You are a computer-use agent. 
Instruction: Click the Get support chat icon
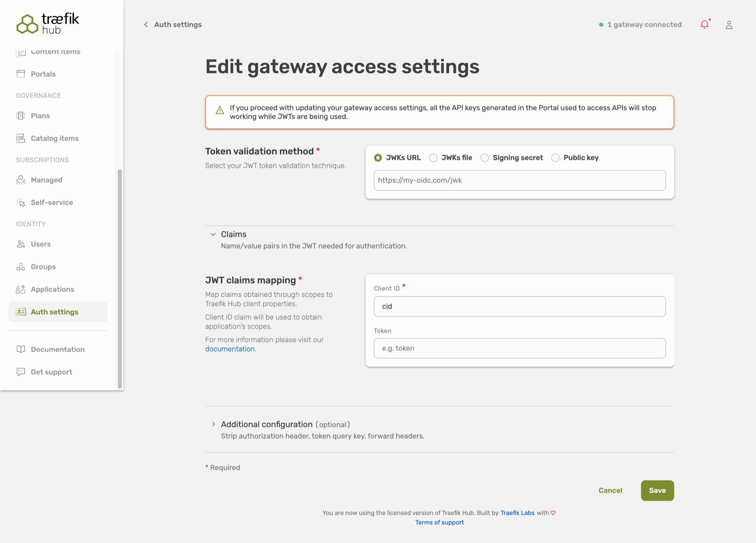click(x=21, y=372)
